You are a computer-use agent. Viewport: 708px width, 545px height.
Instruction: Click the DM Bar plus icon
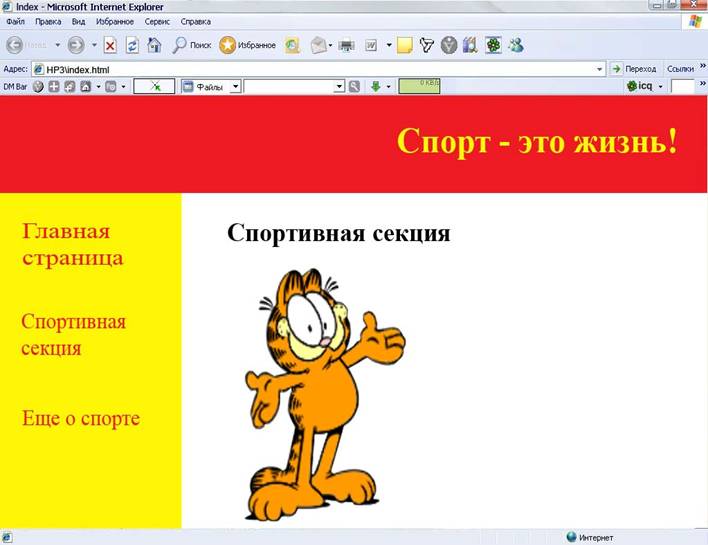(x=54, y=86)
